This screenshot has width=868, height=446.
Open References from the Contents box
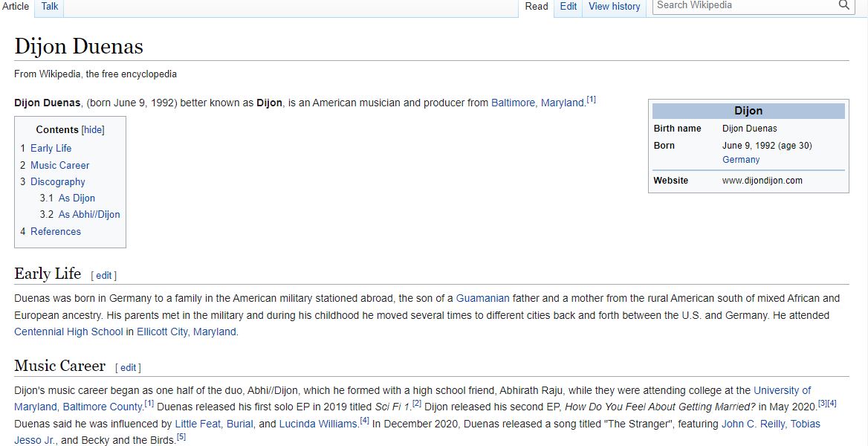click(x=55, y=231)
